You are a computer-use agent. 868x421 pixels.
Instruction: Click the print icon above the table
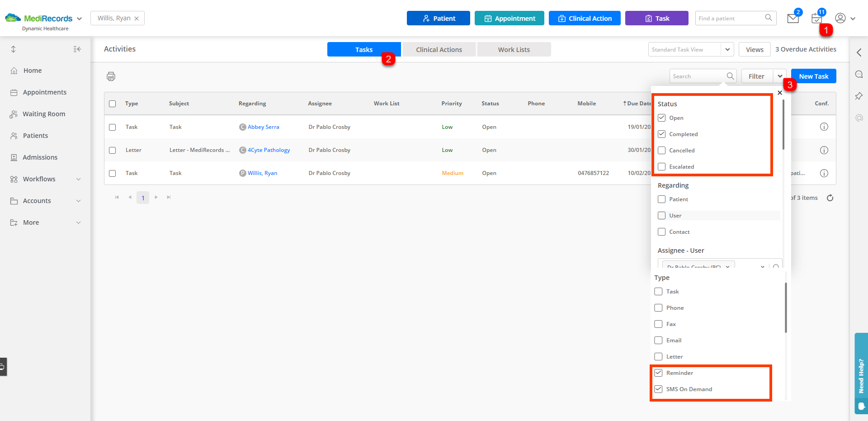point(111,76)
